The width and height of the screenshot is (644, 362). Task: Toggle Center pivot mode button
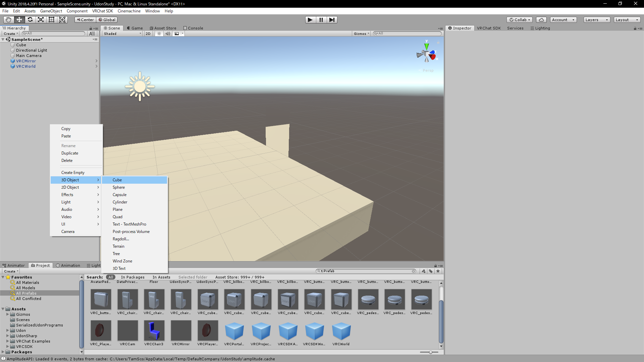85,20
